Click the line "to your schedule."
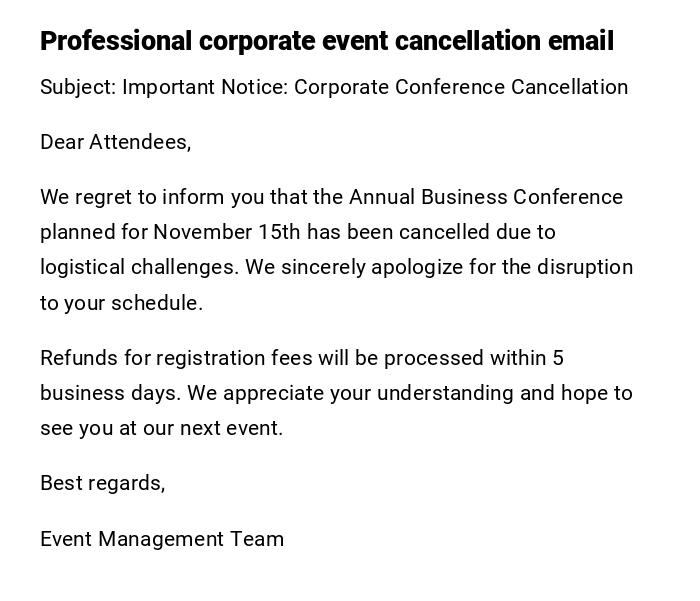This screenshot has height=601, width=700. (121, 303)
